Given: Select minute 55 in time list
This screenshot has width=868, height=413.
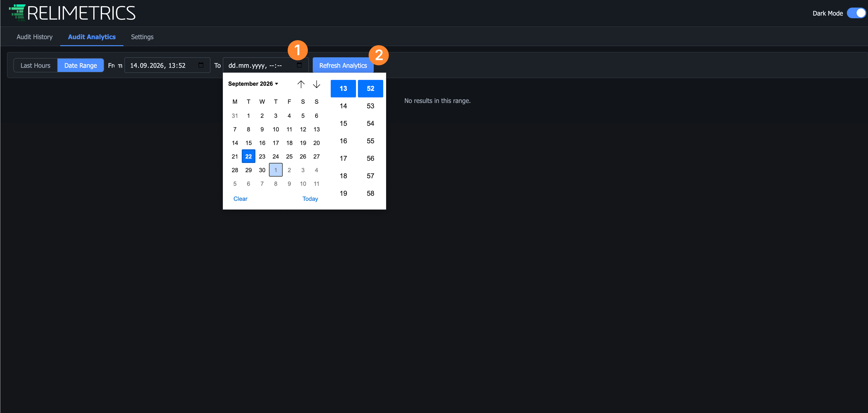Looking at the screenshot, I should tap(370, 141).
